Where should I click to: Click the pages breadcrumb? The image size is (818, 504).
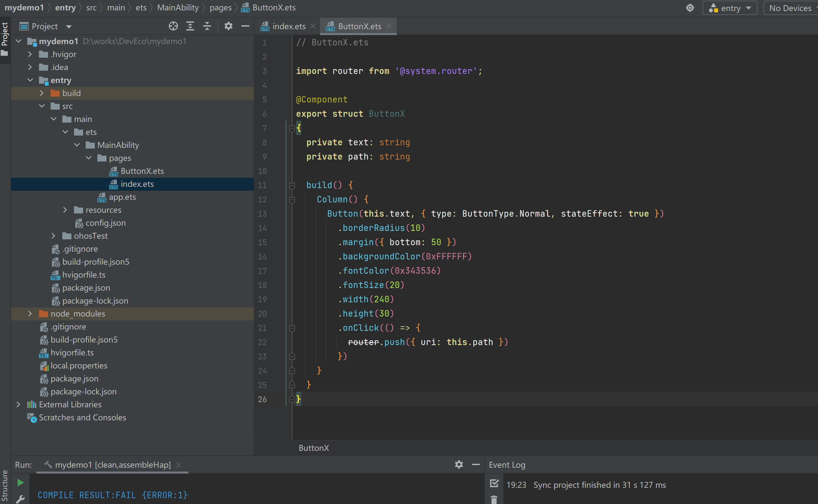(220, 7)
